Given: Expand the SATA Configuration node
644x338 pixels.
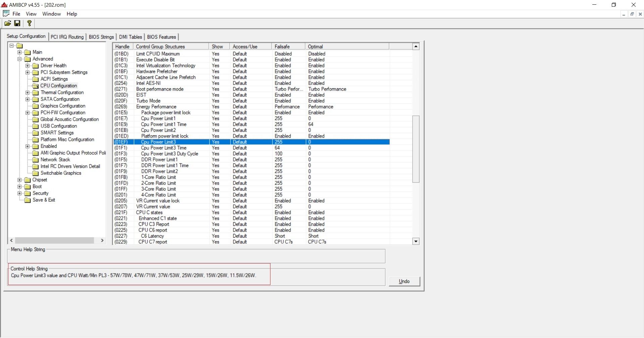Looking at the screenshot, I should point(28,99).
